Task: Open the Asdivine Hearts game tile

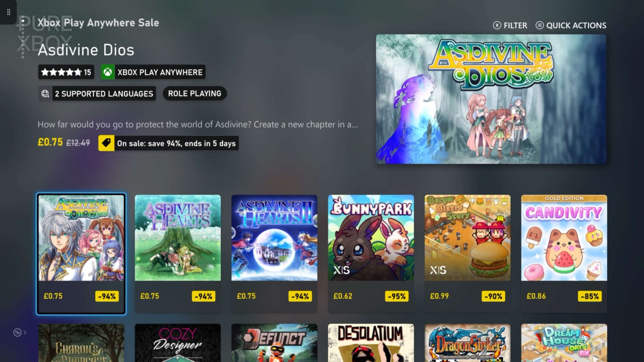Action: [x=178, y=254]
